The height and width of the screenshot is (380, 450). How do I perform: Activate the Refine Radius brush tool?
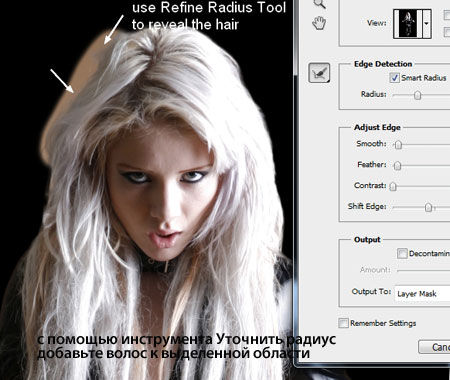319,73
